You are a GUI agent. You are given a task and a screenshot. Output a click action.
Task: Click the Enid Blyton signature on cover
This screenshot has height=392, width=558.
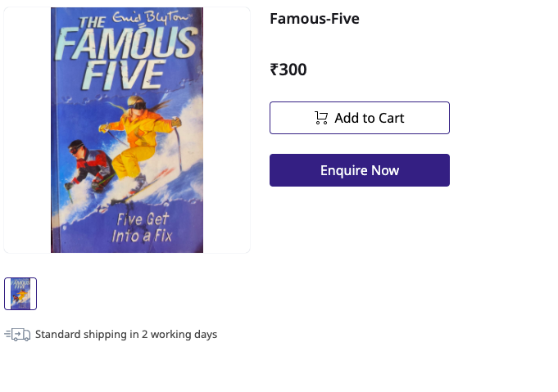pyautogui.click(x=152, y=18)
